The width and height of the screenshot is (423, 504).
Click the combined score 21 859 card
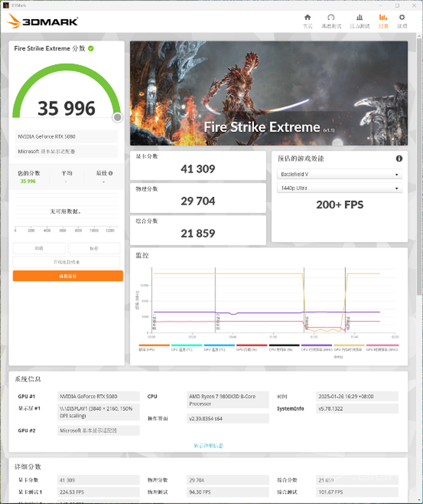coord(198,230)
